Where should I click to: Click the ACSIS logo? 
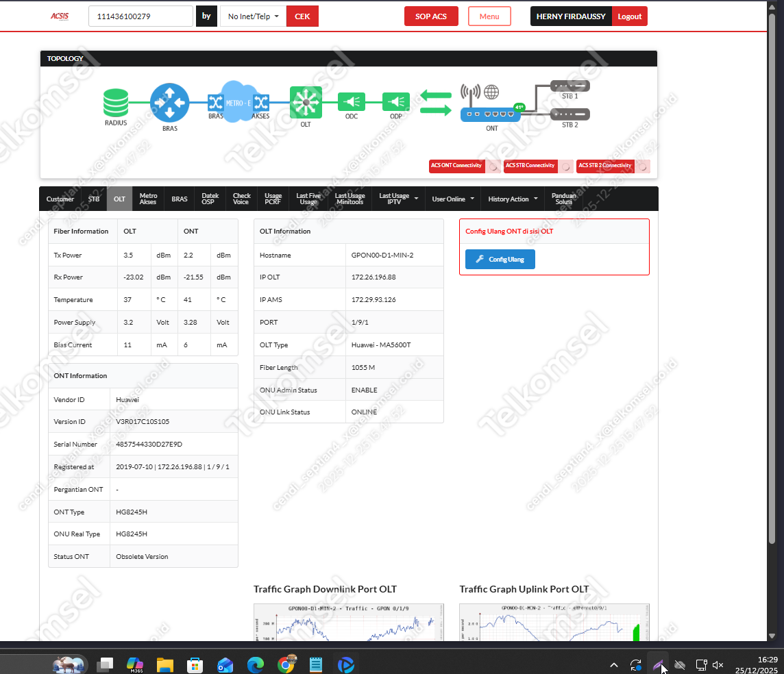point(60,16)
